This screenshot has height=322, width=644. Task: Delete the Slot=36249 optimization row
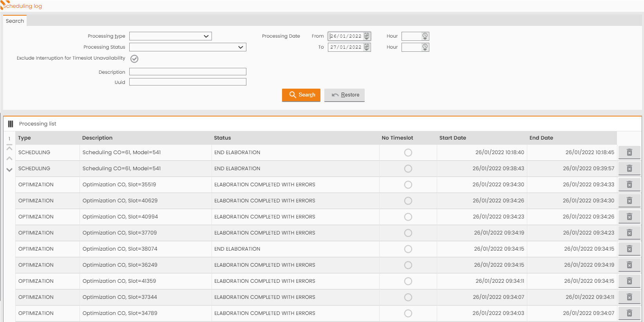[630, 265]
